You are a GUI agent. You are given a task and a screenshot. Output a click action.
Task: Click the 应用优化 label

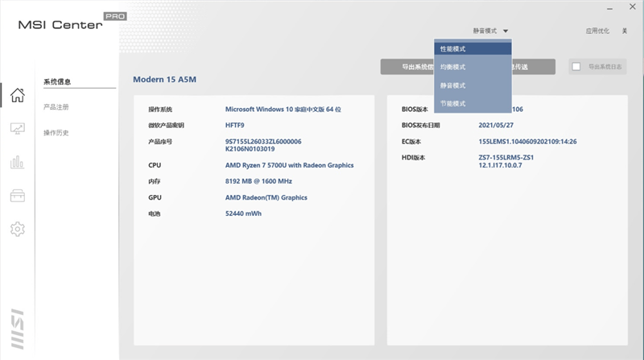point(597,31)
